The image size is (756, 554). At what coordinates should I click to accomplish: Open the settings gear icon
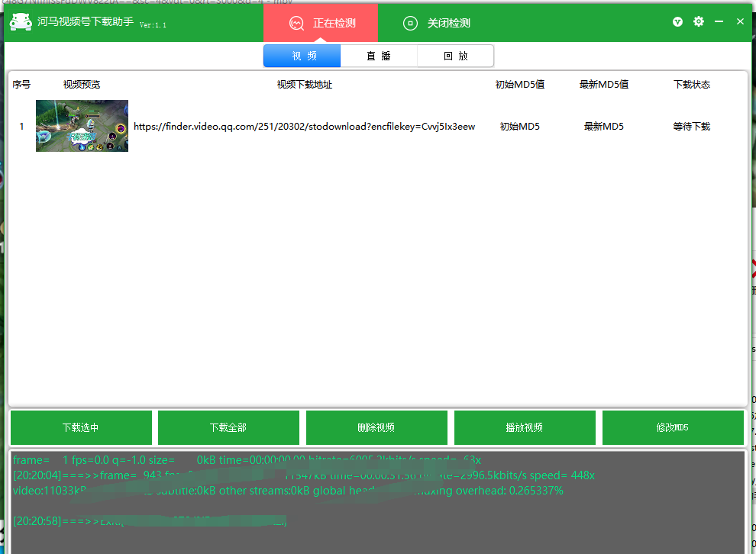coord(698,22)
